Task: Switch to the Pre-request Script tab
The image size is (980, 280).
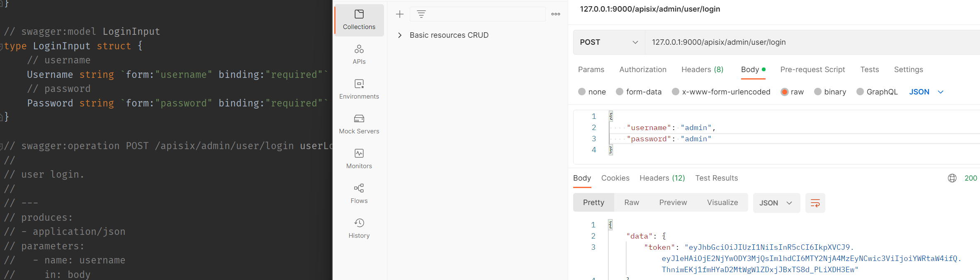Action: pos(812,70)
